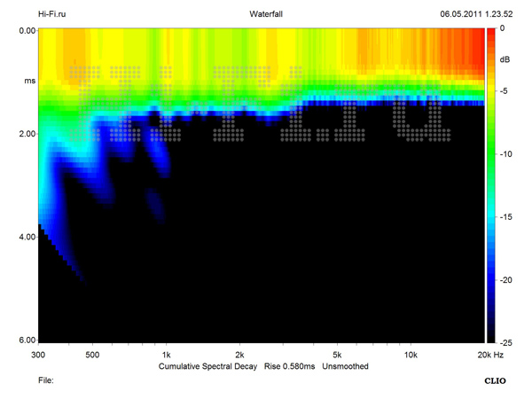
Task: Click the Unsmoothed label below the plot
Action: click(x=345, y=365)
